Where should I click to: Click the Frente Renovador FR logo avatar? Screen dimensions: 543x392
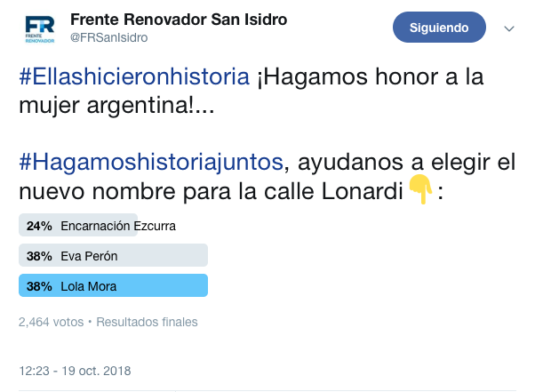(41, 28)
